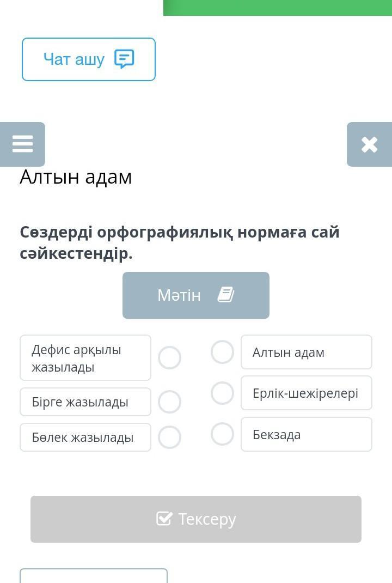Click the chat bubble icon
This screenshot has height=583, width=392.
(124, 59)
